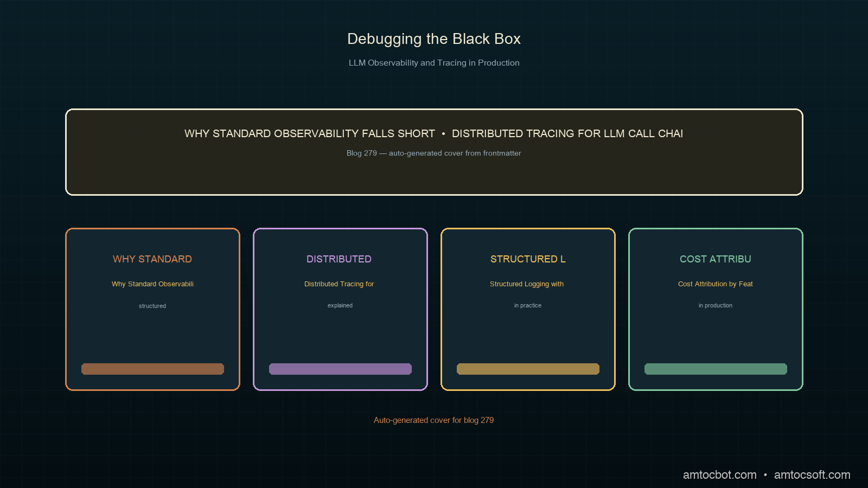Click 'Distributed Tracing for' card subtitle
Screen dimensions: 868x488
coord(339,284)
